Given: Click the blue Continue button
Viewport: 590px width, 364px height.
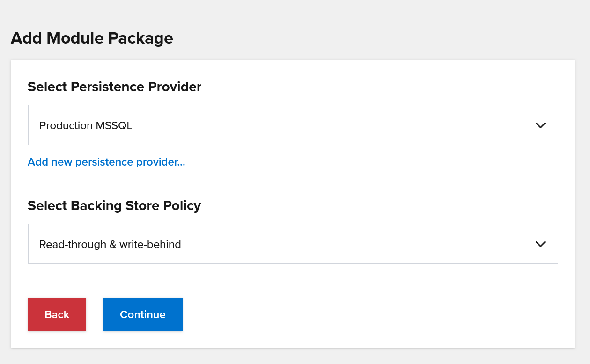Looking at the screenshot, I should click(x=143, y=314).
